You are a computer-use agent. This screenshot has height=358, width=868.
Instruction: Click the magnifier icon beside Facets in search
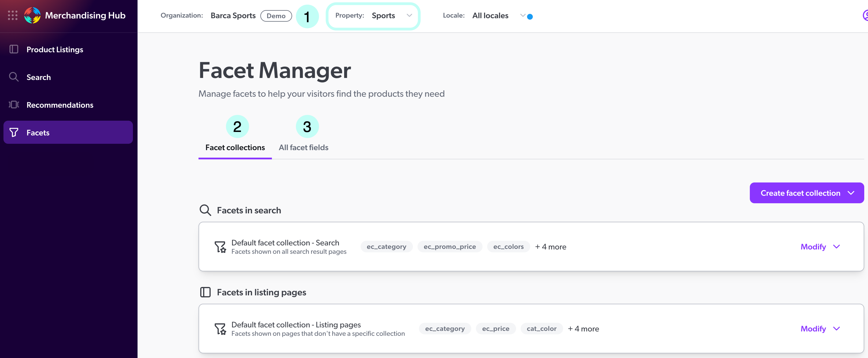click(x=205, y=210)
